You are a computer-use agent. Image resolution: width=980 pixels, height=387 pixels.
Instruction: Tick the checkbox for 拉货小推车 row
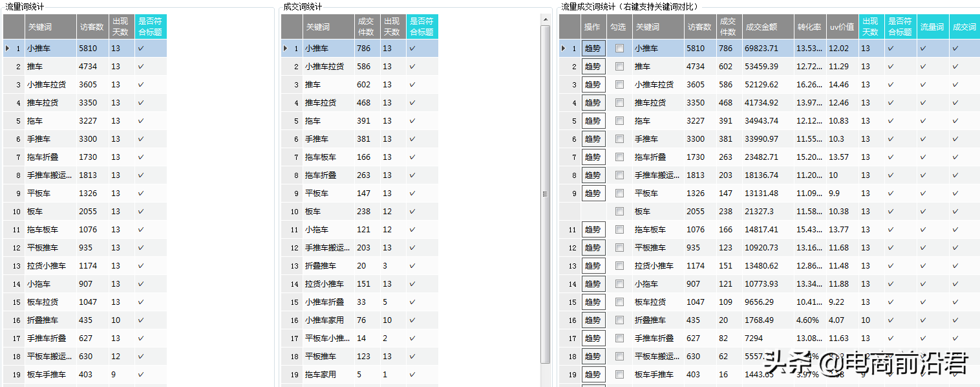(x=620, y=266)
